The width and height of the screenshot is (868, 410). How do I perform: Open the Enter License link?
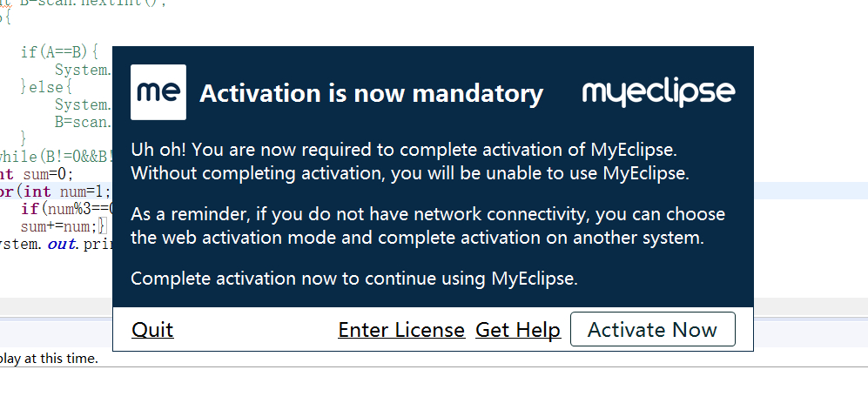pyautogui.click(x=401, y=330)
